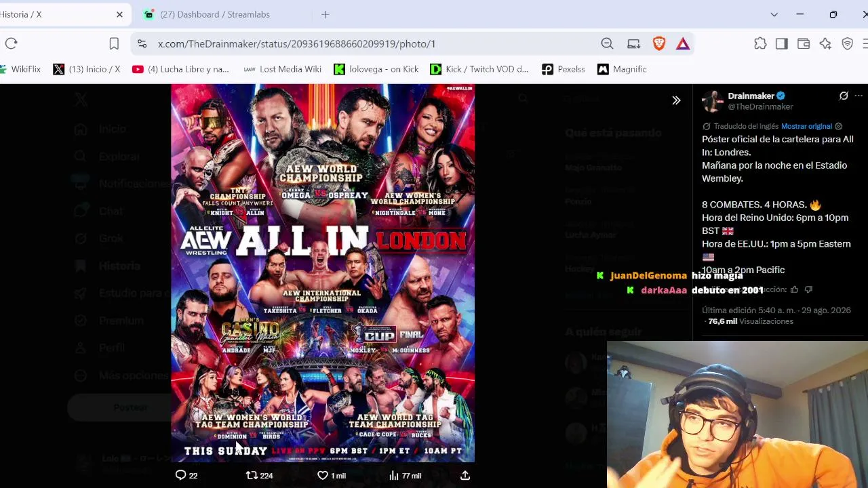
Task: Open the Leo AI sparkle icon
Action: (x=825, y=43)
